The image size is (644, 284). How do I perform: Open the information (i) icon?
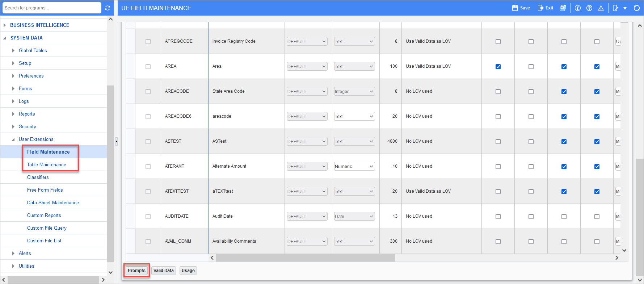tap(578, 8)
